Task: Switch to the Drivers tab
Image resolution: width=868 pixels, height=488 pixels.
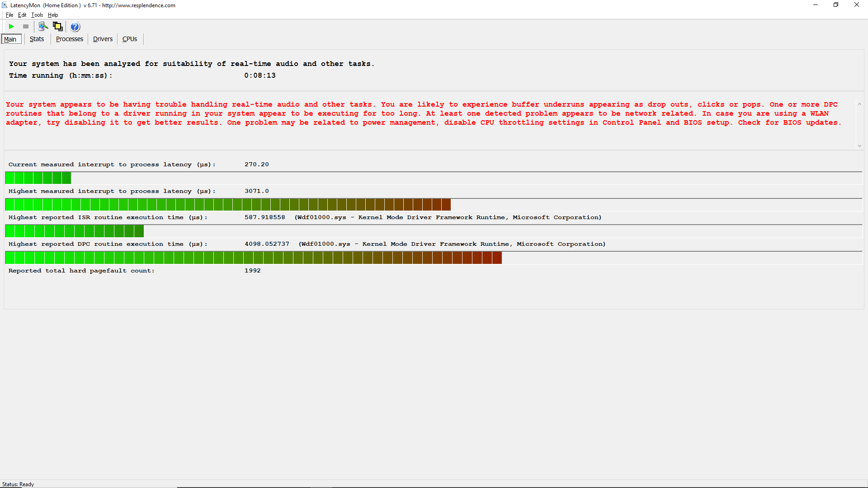Action: [x=103, y=39]
